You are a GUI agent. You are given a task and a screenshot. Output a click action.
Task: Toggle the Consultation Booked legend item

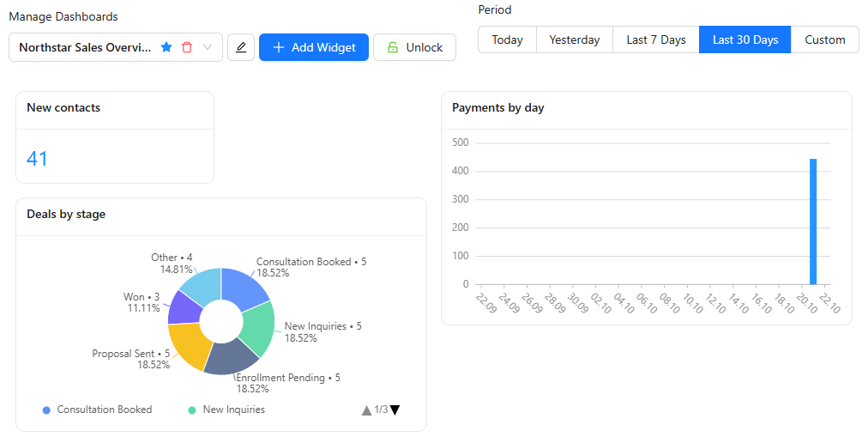coord(98,410)
